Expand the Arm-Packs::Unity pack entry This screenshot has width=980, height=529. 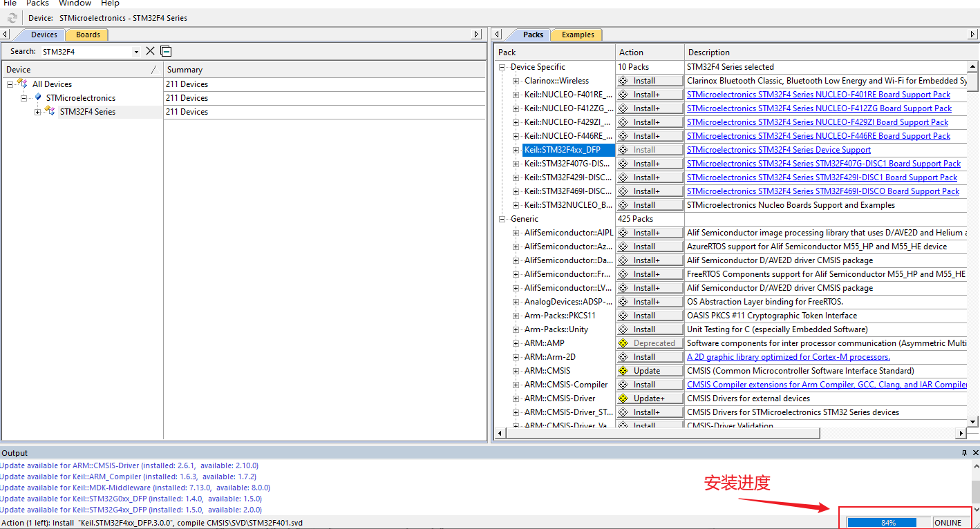coord(516,329)
